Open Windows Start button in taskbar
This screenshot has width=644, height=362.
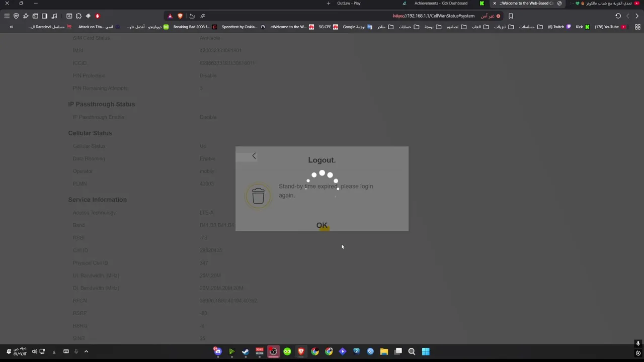pyautogui.click(x=426, y=351)
